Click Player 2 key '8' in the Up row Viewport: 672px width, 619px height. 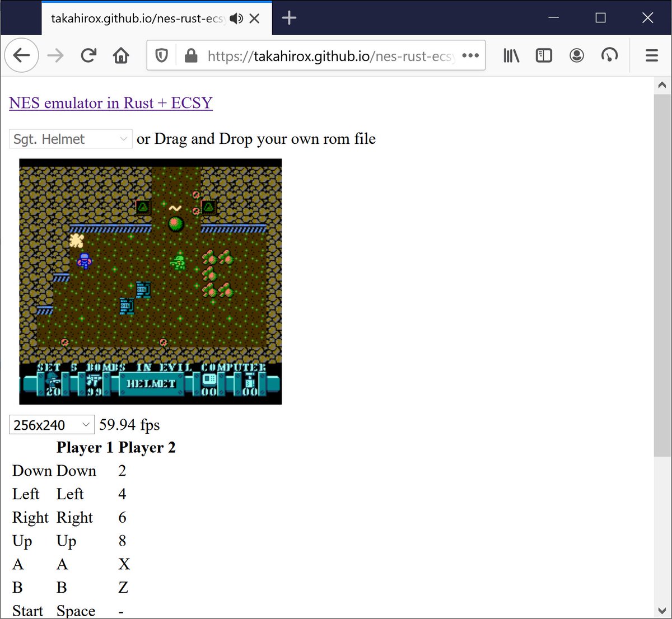pos(122,541)
